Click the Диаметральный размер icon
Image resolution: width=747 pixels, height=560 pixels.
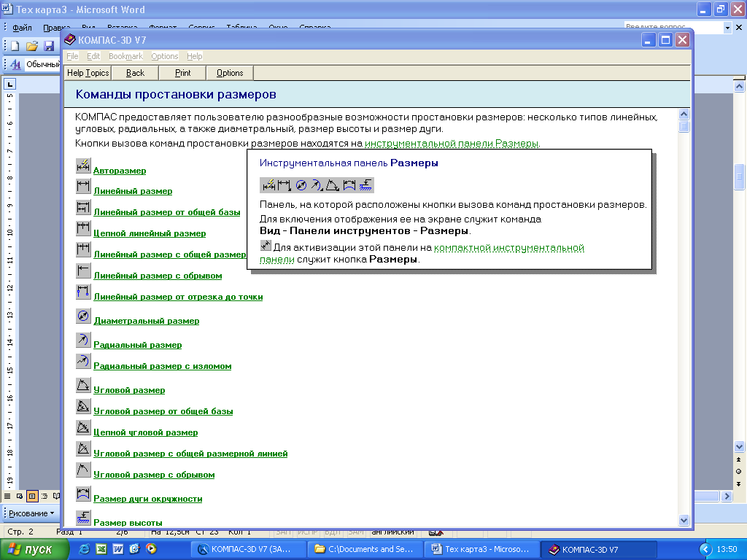[x=83, y=316]
